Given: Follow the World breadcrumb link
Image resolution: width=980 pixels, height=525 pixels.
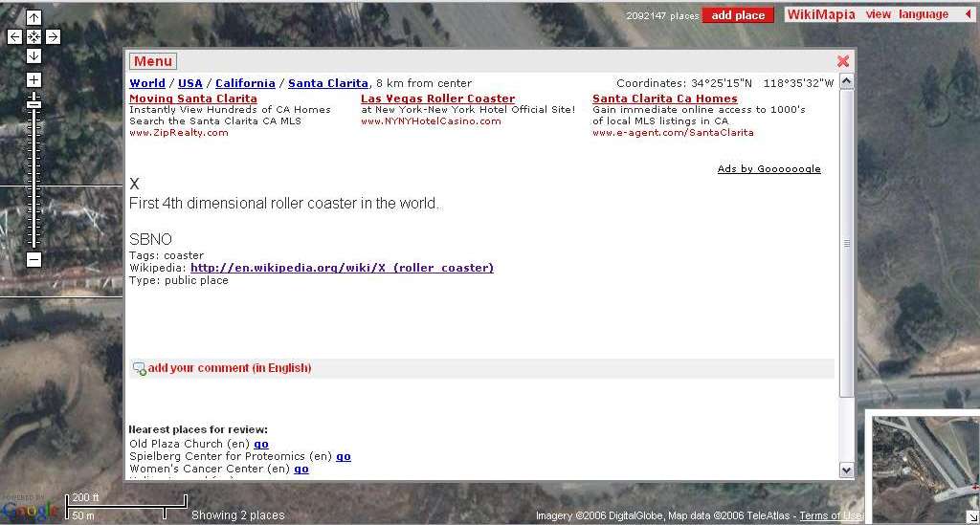Looking at the screenshot, I should [x=147, y=83].
